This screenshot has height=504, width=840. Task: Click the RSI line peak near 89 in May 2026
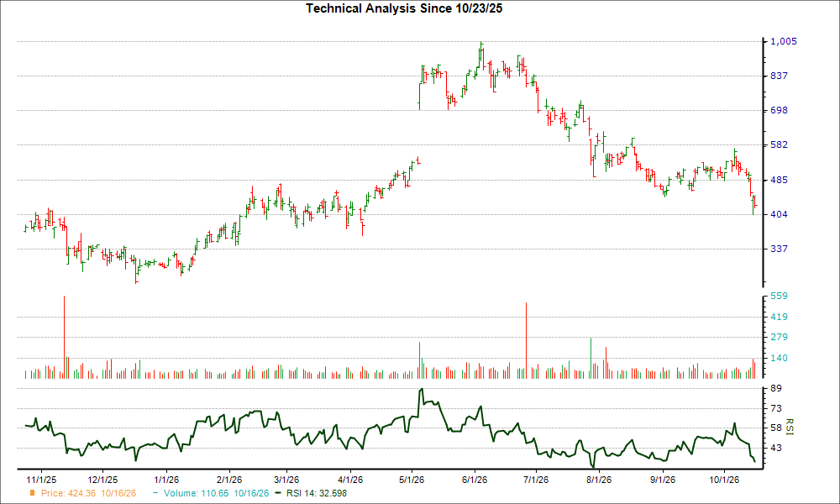click(x=422, y=390)
